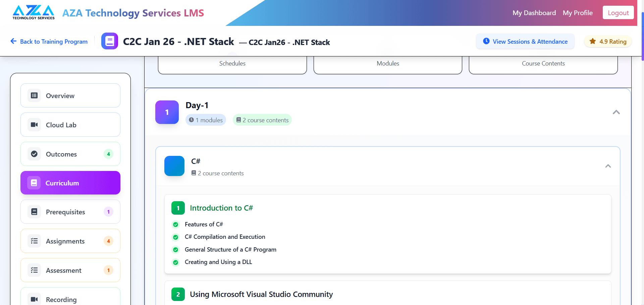Click the Curriculum book icon

pos(34,183)
